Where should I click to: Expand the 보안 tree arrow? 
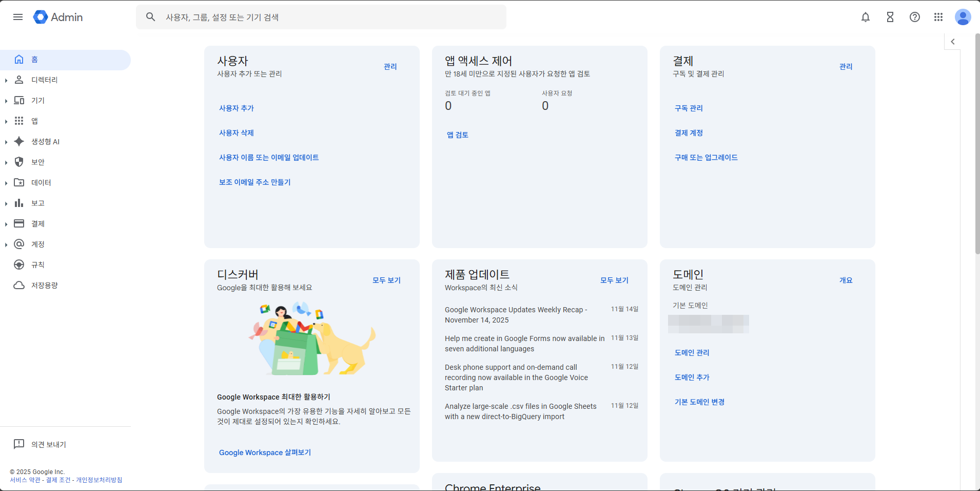point(6,162)
